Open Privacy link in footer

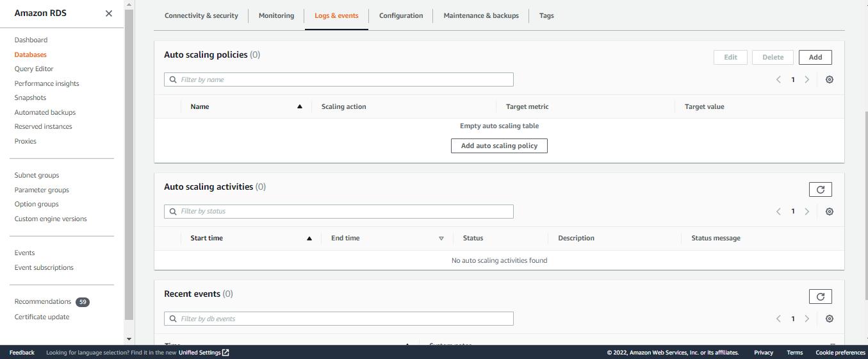coord(764,353)
